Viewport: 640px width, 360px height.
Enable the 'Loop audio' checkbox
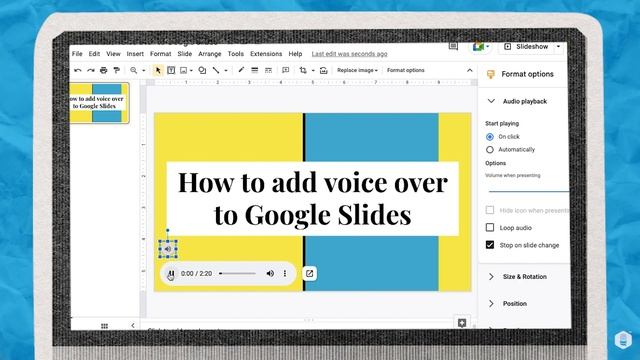pos(490,227)
